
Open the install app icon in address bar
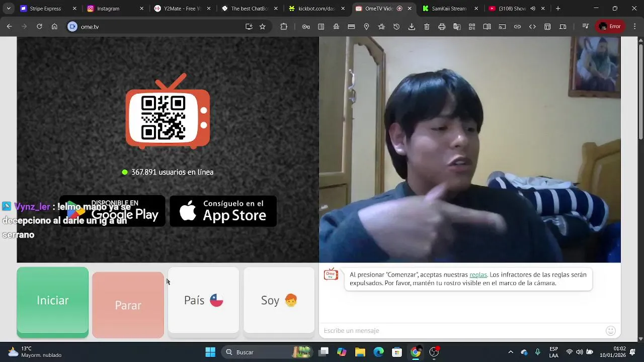[249, 27]
